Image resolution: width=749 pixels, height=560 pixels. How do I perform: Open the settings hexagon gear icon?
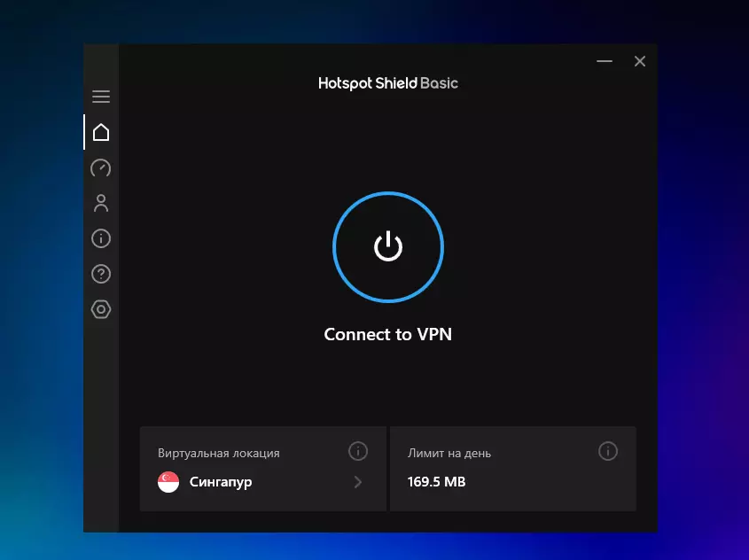101,309
